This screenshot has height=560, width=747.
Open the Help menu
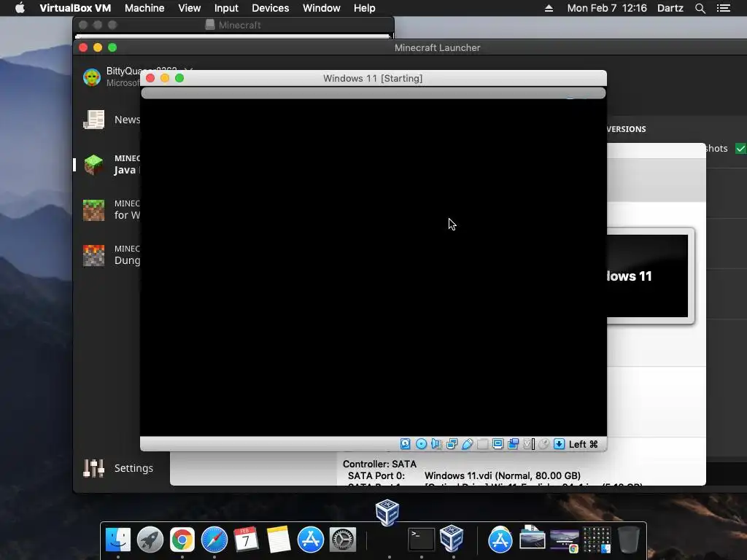[x=365, y=8]
